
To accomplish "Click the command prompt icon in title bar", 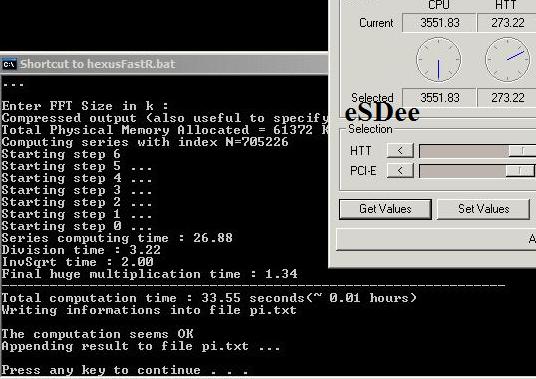I will coord(9,64).
